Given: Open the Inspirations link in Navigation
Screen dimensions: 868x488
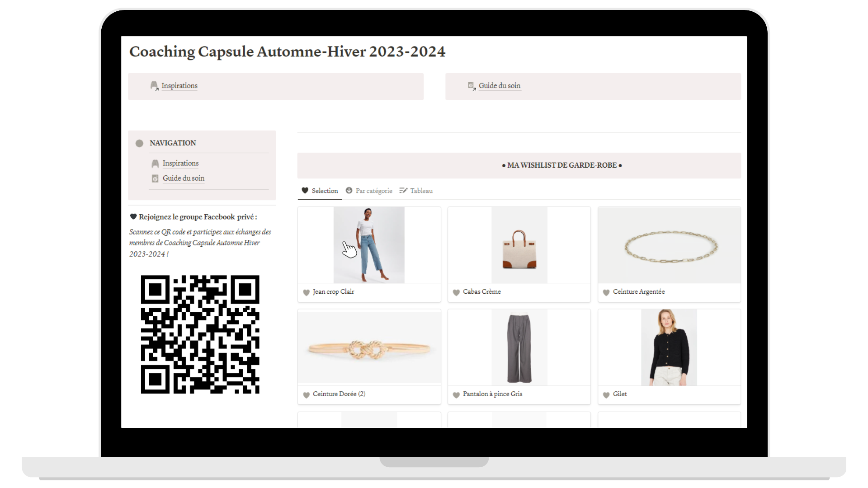Looking at the screenshot, I should coord(180,163).
